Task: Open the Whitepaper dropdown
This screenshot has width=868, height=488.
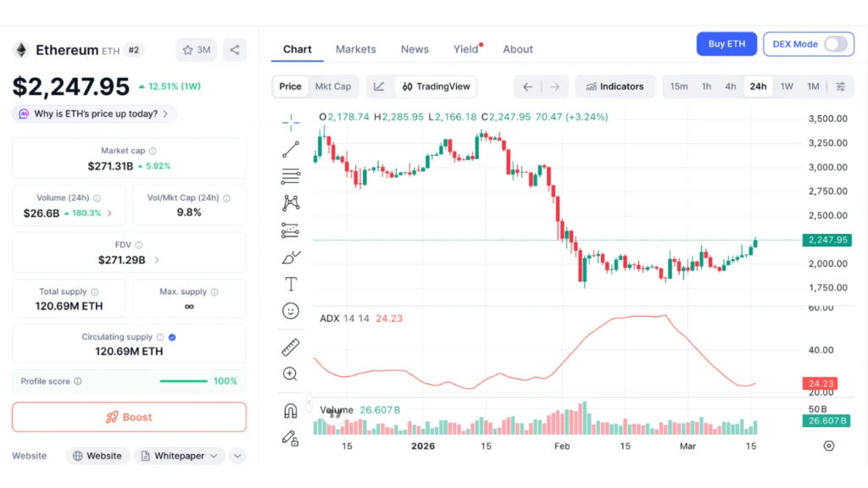Action: [179, 456]
